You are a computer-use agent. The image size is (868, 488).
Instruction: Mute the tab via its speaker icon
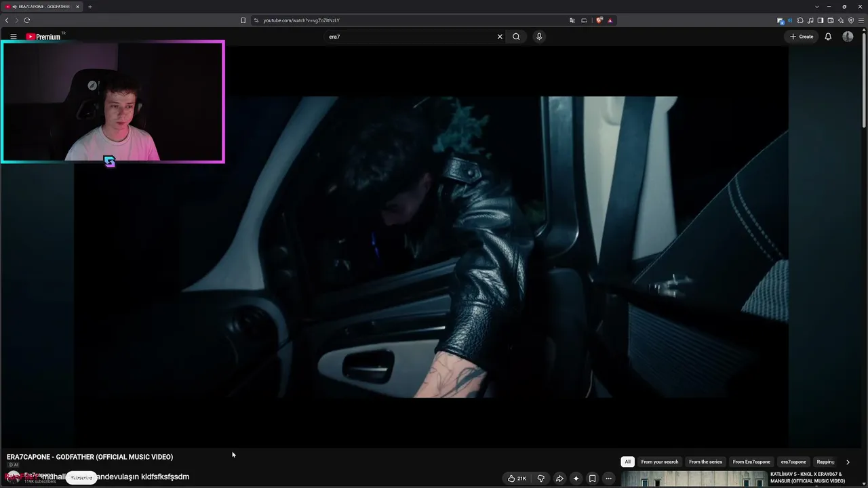tap(13, 7)
